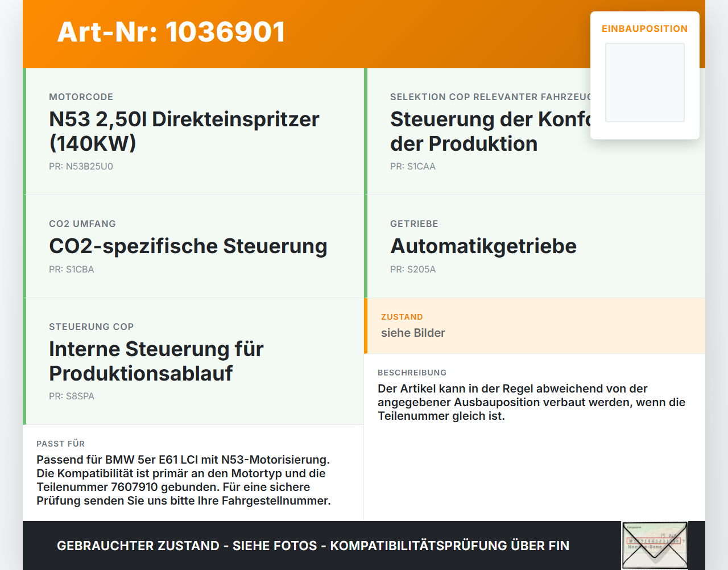Select the PR: N53B25U0 code
This screenshot has height=570, width=728.
81,167
